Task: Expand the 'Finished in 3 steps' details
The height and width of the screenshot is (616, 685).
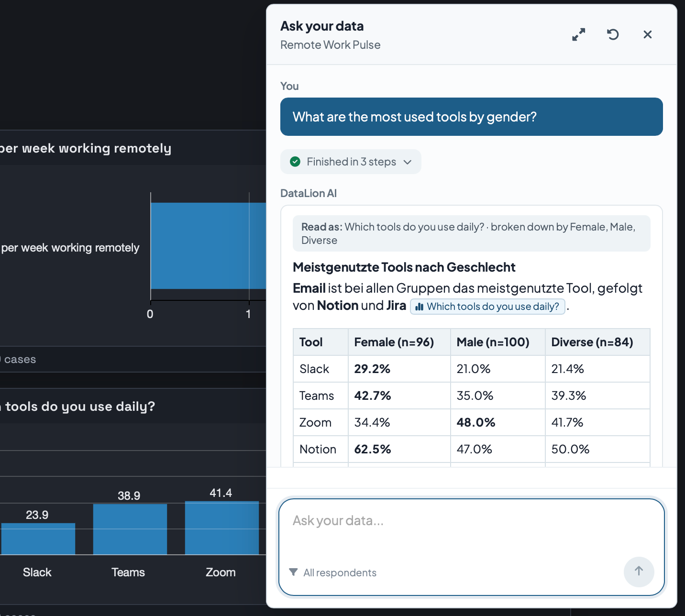Action: [351, 162]
